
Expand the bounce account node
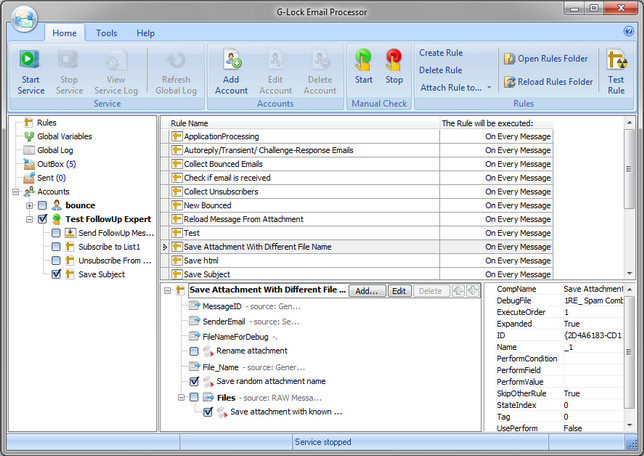29,205
